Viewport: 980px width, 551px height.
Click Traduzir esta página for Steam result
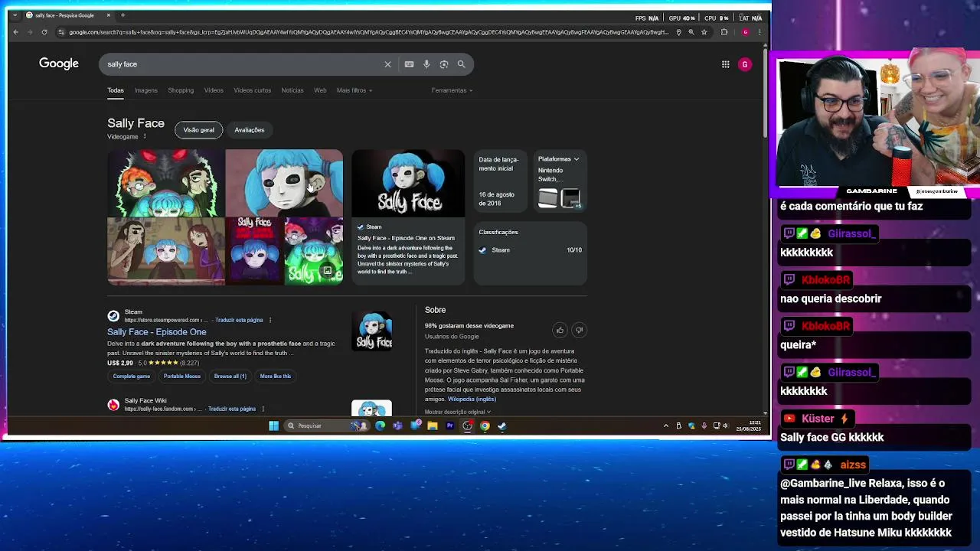pos(239,320)
